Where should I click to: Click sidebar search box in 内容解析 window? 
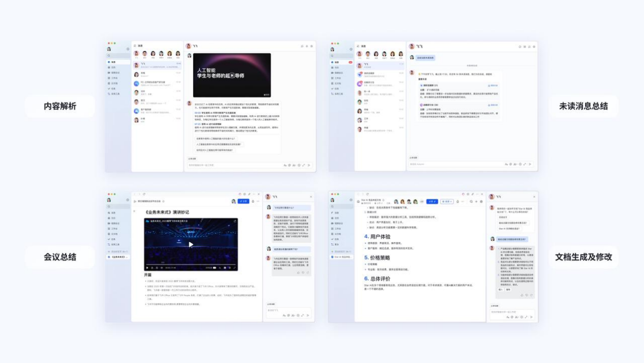(x=118, y=55)
